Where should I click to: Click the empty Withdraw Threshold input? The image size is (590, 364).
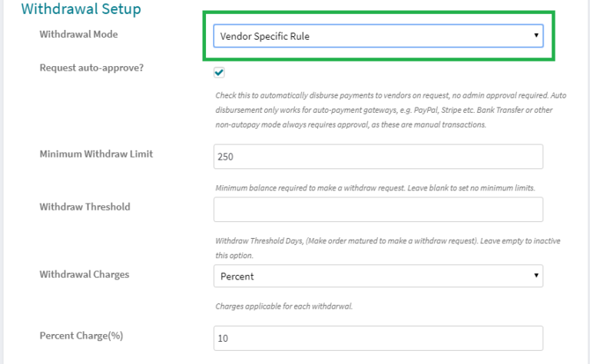coord(378,210)
